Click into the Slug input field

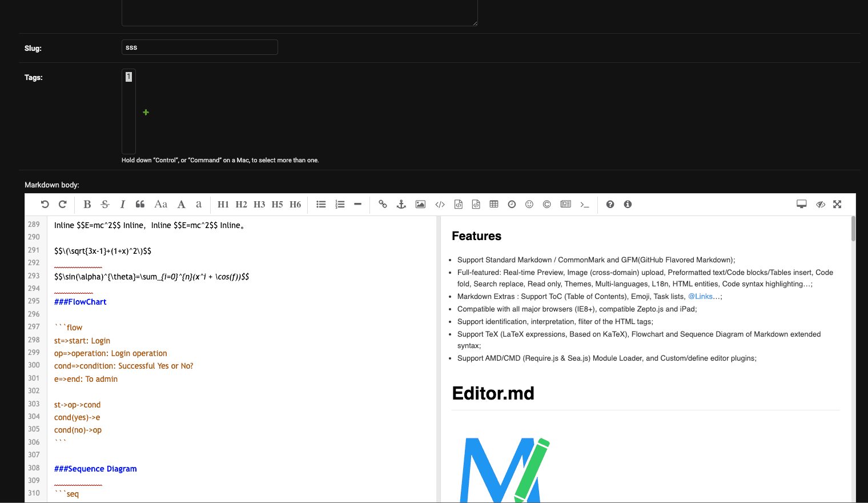point(200,47)
